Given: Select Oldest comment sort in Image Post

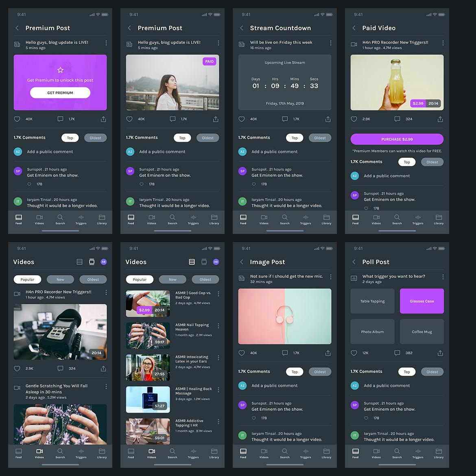Looking at the screenshot, I should tap(320, 371).
